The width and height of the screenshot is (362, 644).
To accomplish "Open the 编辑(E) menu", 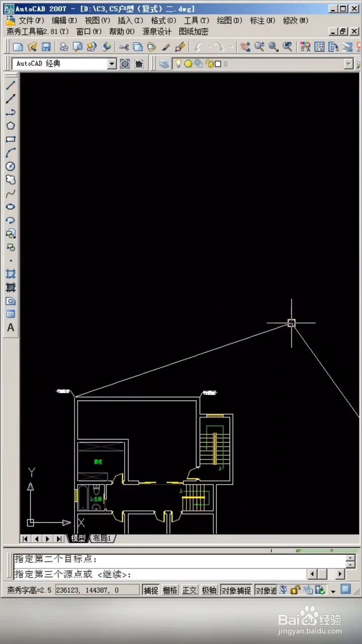I will coord(64,21).
